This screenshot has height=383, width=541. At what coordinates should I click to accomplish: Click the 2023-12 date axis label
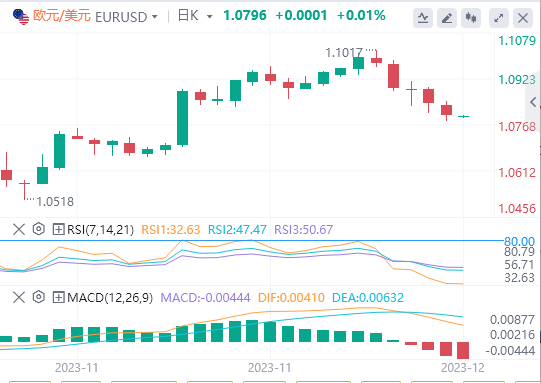click(x=463, y=368)
